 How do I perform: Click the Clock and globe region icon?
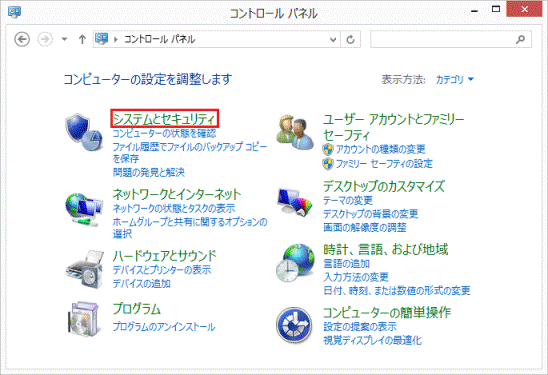pyautogui.click(x=295, y=263)
